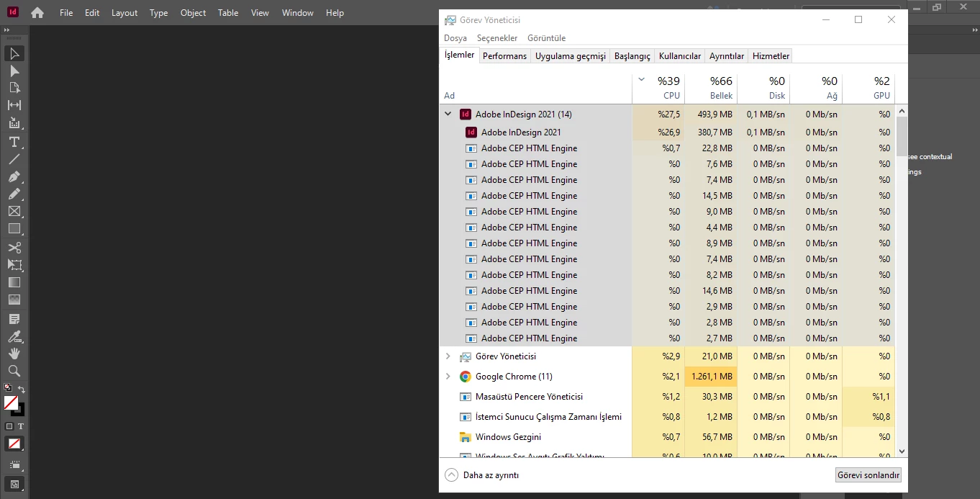
Task: Select the Hand tool
Action: (x=14, y=354)
